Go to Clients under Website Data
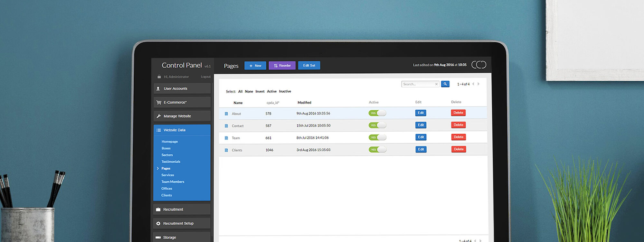 [x=167, y=195]
